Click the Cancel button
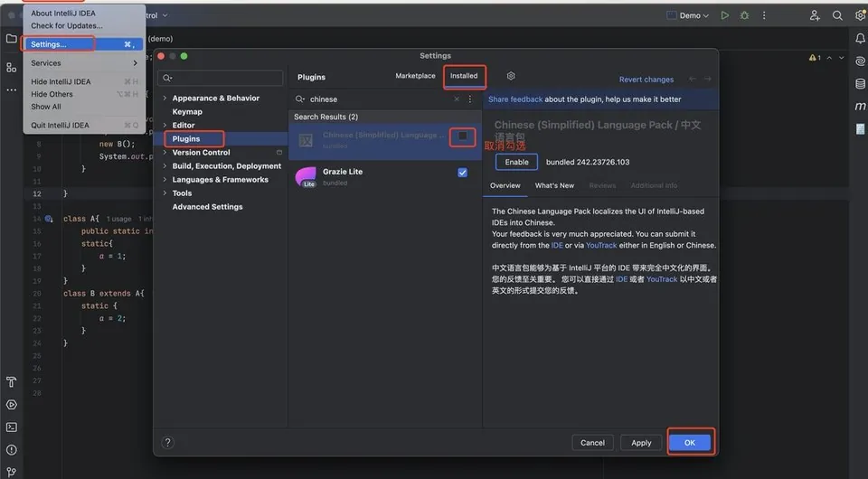868x479 pixels. (592, 443)
